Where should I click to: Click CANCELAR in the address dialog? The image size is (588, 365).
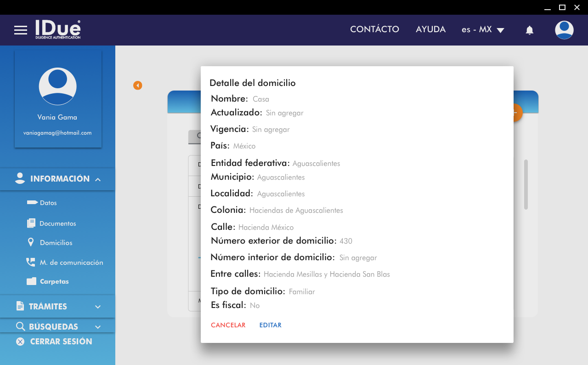pos(228,325)
